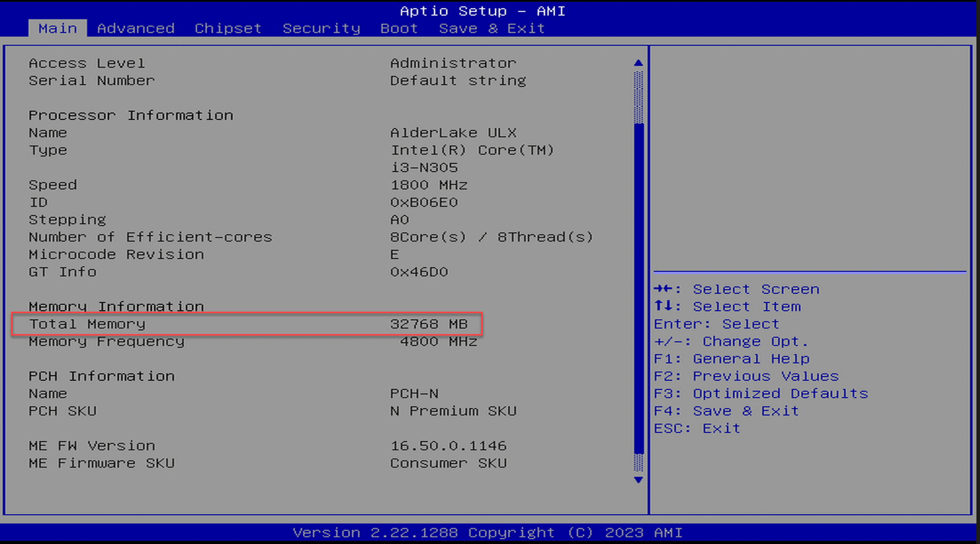The width and height of the screenshot is (980, 544).
Task: Click the Version 2.22.1288 copyright footer
Action: click(x=487, y=533)
